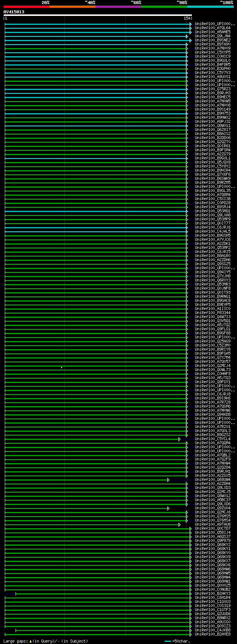Image resolution: width=237 pixels, height=644 pixels.
Task: Click the arrowhead ending the Q9LJN4 alignment bar
Action: [187, 36]
